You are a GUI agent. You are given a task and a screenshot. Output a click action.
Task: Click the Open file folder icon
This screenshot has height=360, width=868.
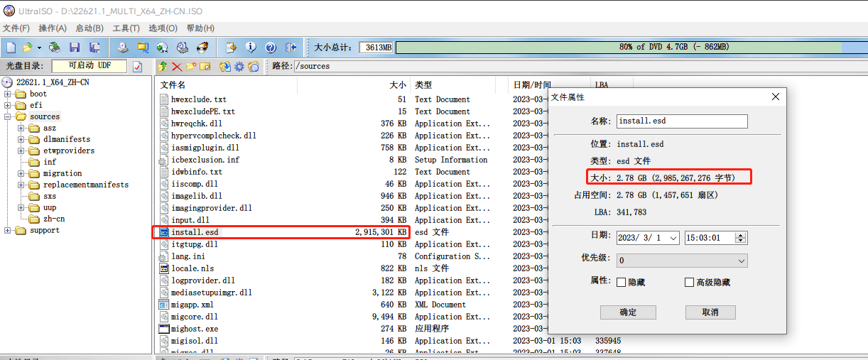[x=27, y=48]
